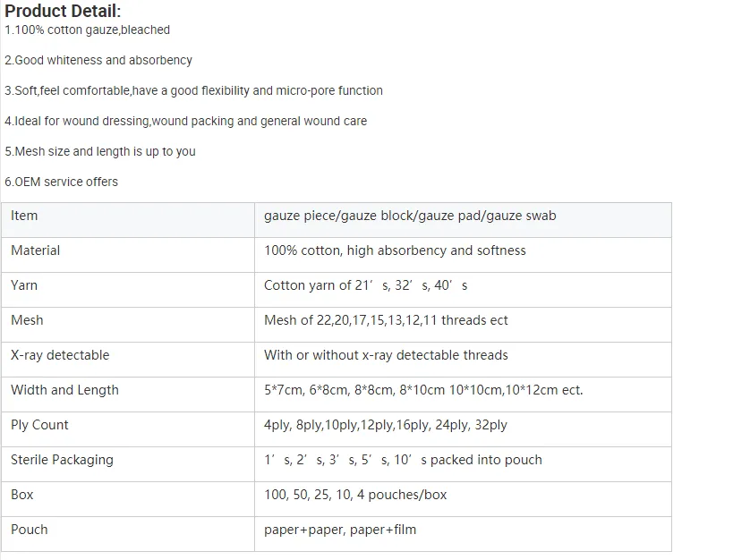
Task: Click the OEM service offers text
Action: tap(61, 182)
